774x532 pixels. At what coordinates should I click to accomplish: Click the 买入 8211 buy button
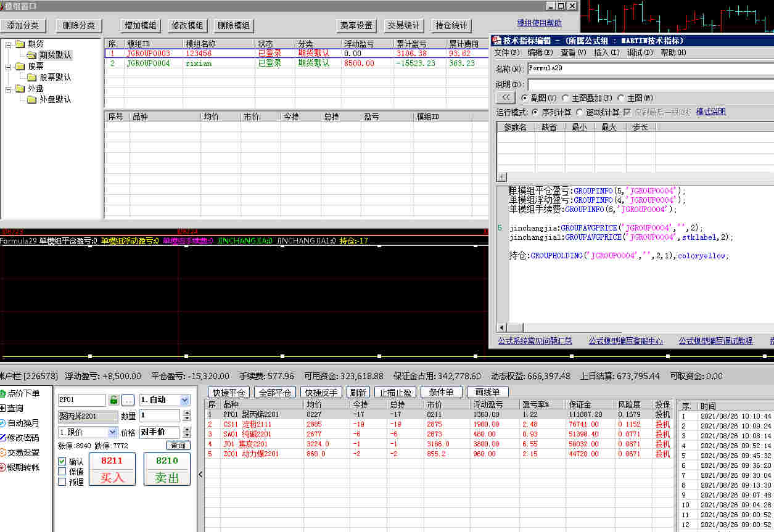[112, 469]
